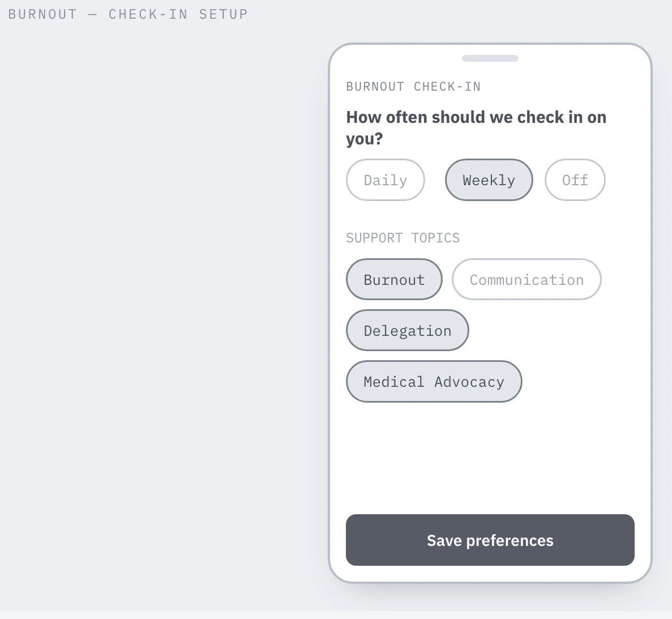Turn check-ins Off
672x619 pixels.
[575, 180]
